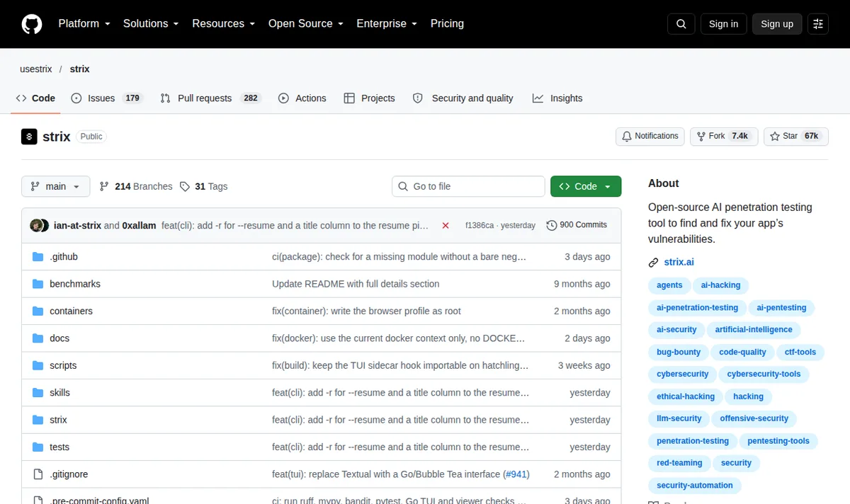Expand the Enterprise menu
This screenshot has height=504, width=850.
[x=387, y=23]
